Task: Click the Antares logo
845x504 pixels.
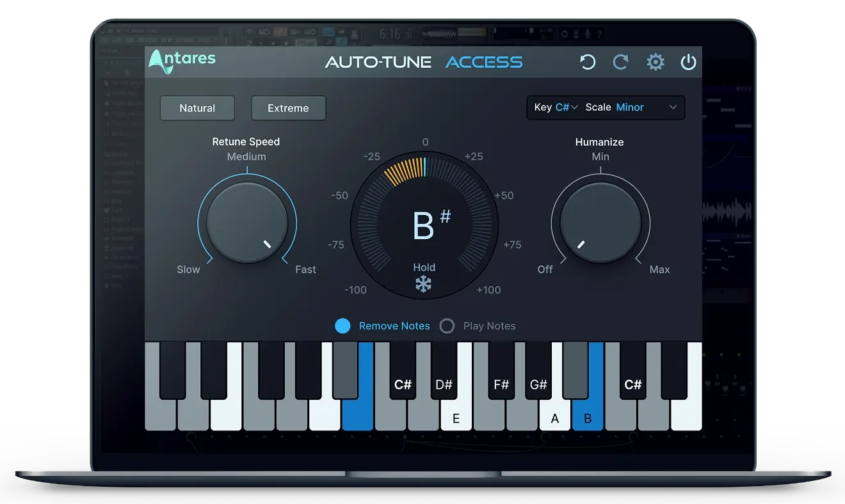Action: click(x=182, y=61)
